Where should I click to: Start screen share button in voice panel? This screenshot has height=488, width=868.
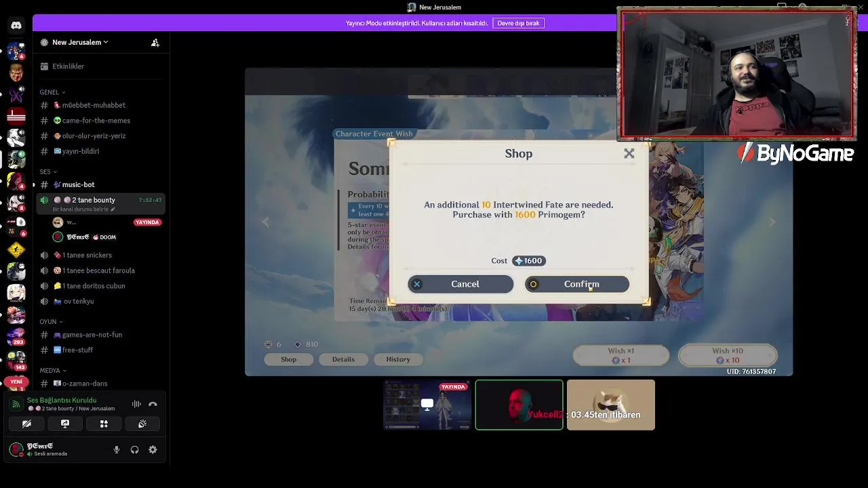[x=65, y=424]
